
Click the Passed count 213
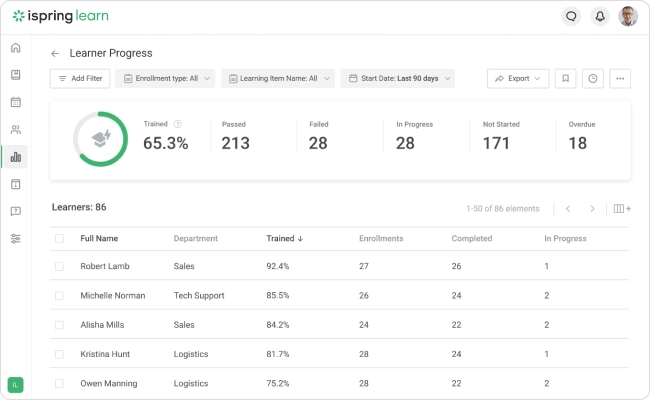[235, 143]
